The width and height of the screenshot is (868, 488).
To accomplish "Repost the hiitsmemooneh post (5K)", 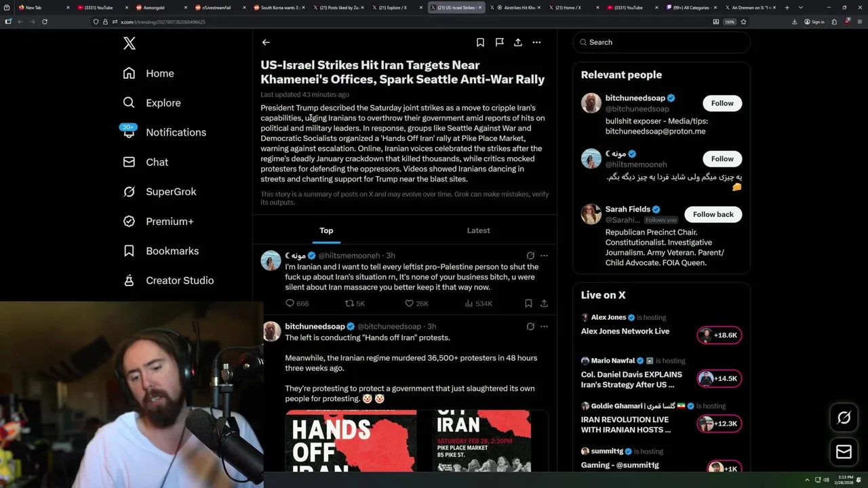I will point(355,304).
